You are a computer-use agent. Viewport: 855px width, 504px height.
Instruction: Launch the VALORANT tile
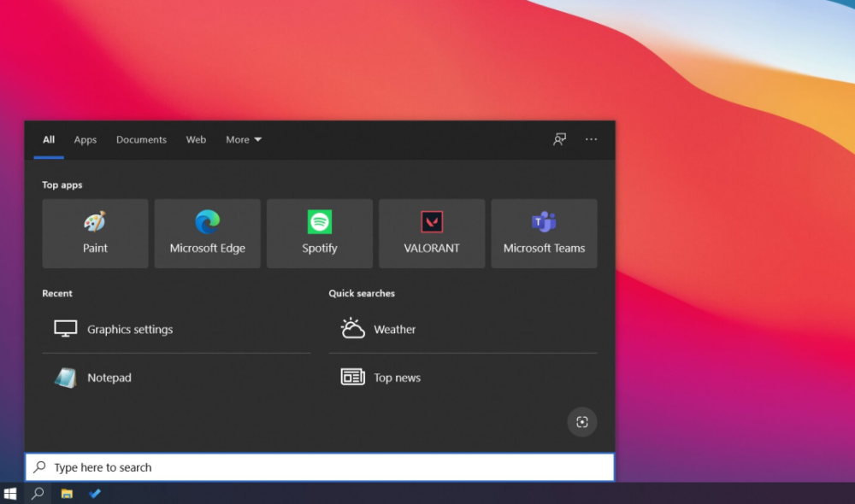click(432, 233)
